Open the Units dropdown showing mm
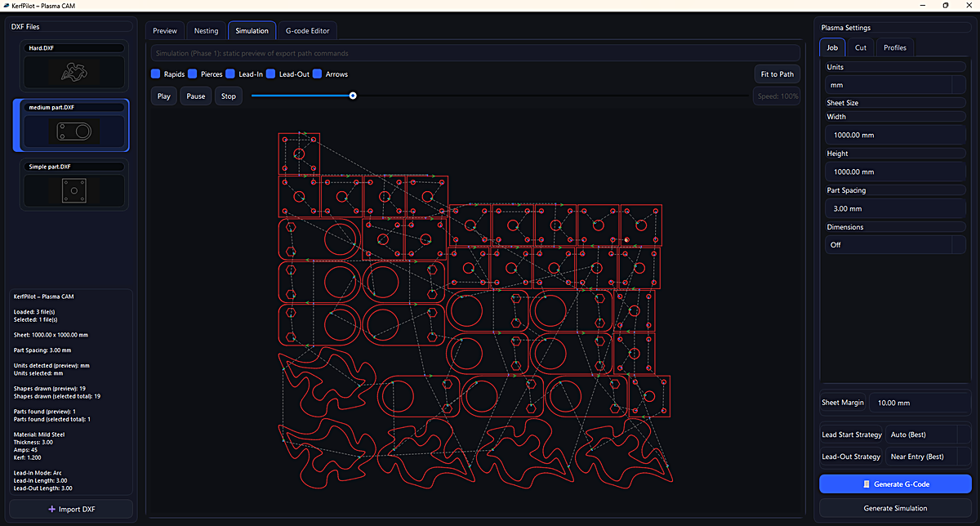The width and height of the screenshot is (980, 526). 895,84
